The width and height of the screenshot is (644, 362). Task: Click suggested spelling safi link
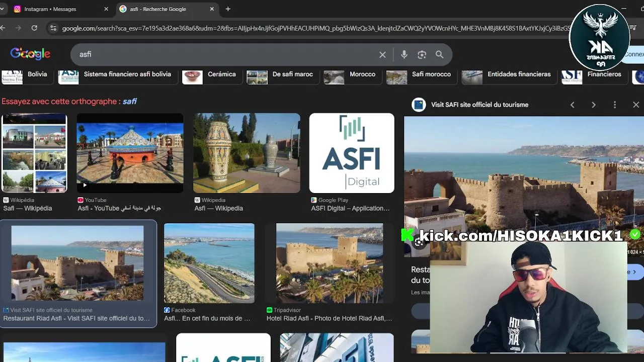130,101
